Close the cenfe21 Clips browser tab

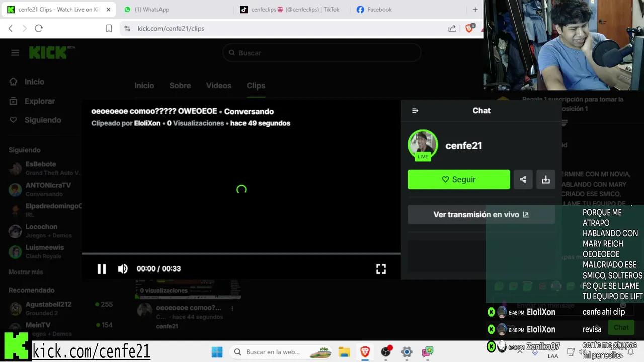pyautogui.click(x=108, y=10)
